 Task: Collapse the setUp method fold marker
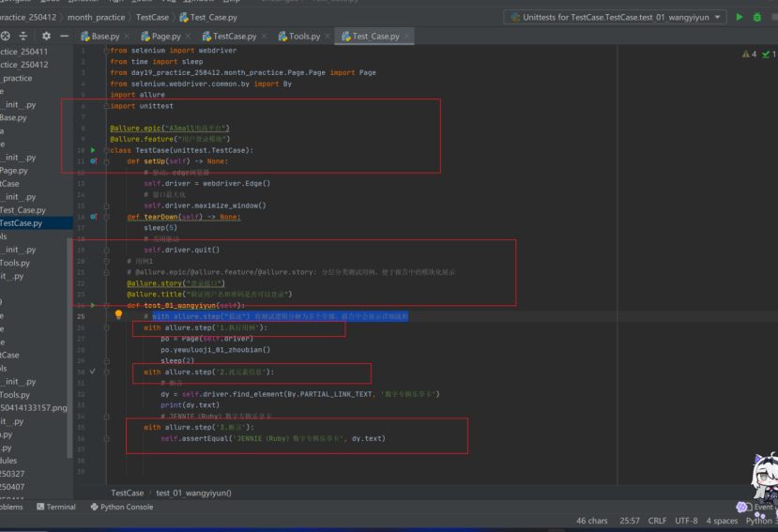[x=106, y=161]
